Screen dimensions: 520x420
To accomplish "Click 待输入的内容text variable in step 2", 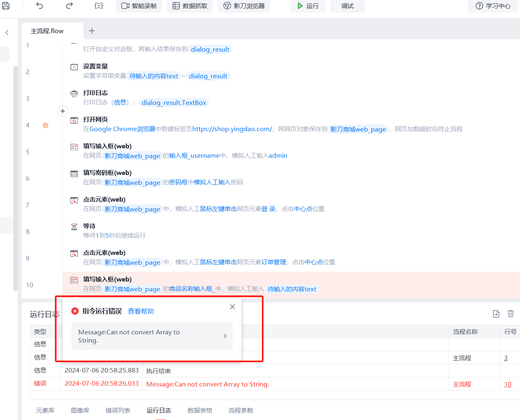I will [154, 76].
